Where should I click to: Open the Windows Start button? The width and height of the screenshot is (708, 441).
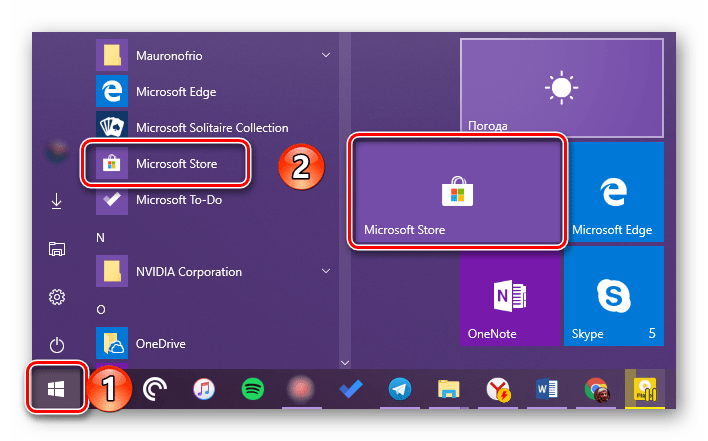pyautogui.click(x=56, y=389)
